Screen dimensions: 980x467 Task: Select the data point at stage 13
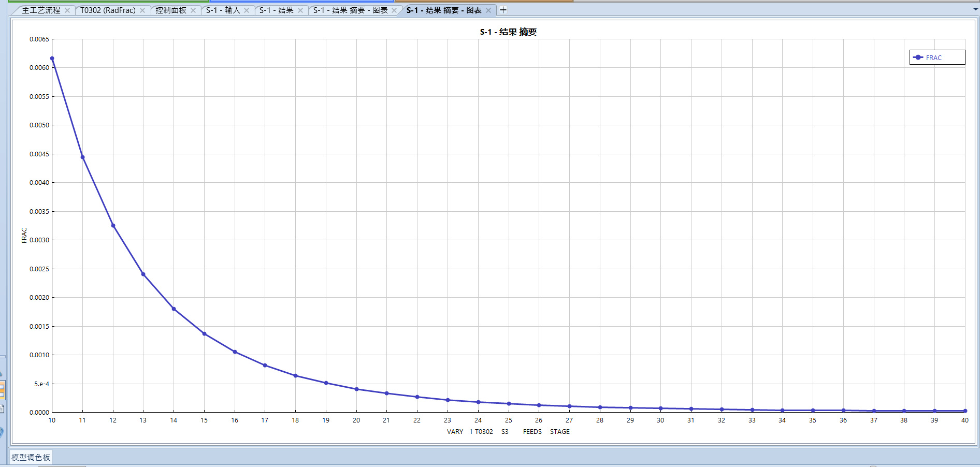pyautogui.click(x=143, y=274)
